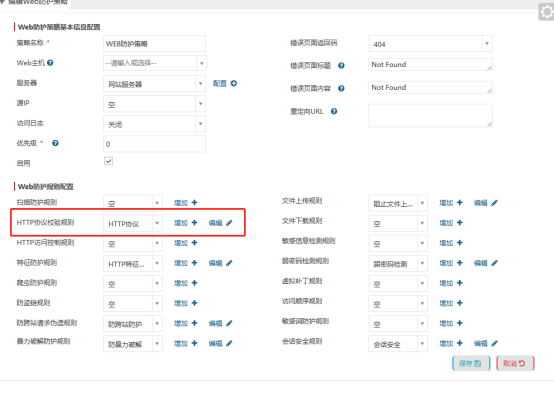The image size is (554, 396).
Task: Open the 防跨站请求伪造规则 dropdown
Action: [x=133, y=324]
